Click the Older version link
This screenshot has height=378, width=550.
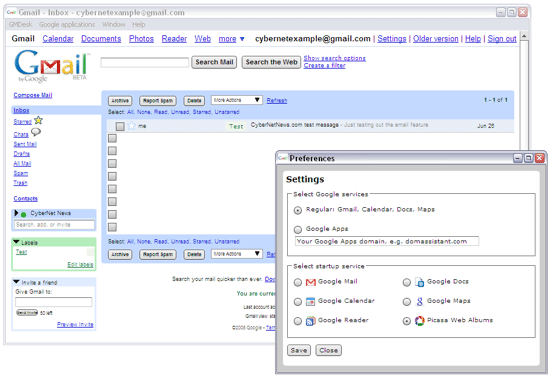[435, 39]
